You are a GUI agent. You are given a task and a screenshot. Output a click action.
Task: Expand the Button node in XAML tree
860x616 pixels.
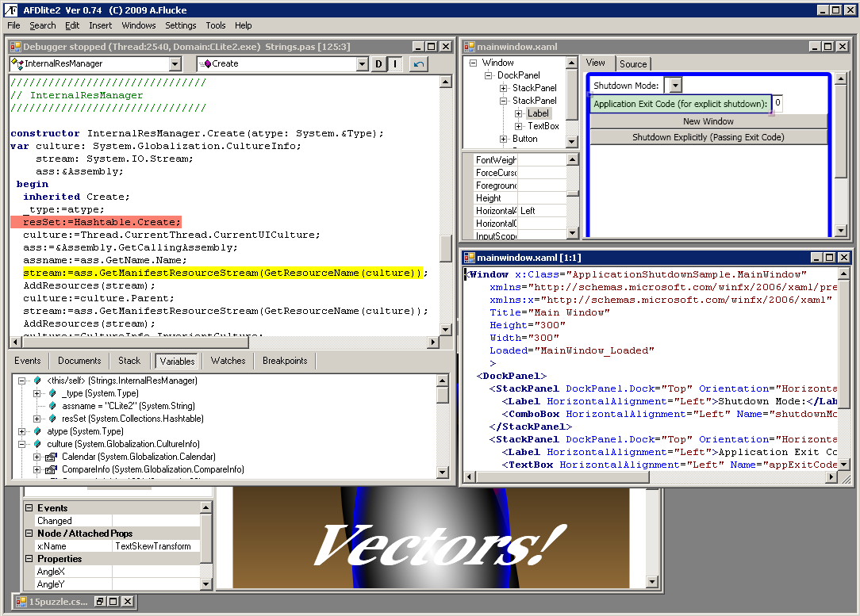pyautogui.click(x=504, y=139)
